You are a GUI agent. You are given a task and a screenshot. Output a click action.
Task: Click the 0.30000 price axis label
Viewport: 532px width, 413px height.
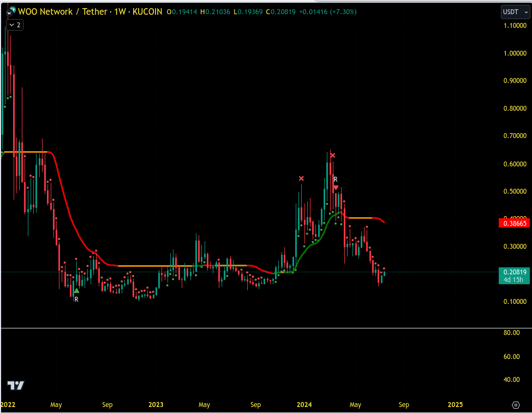[x=515, y=247]
